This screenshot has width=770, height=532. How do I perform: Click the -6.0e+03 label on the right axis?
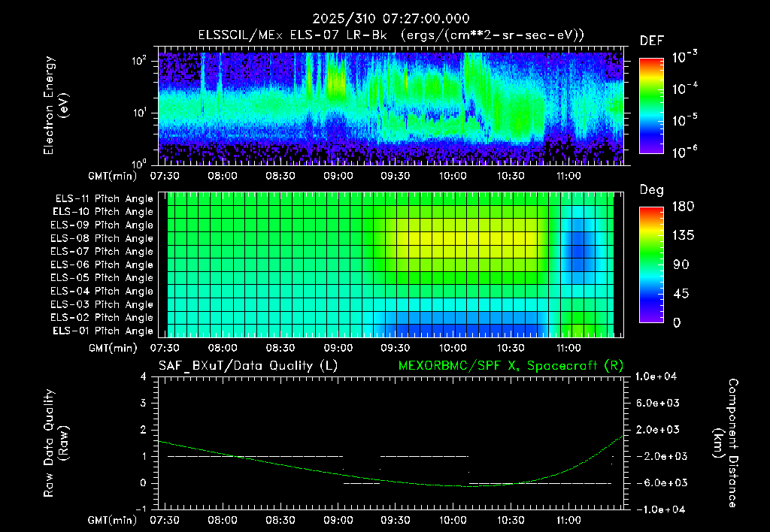658,483
